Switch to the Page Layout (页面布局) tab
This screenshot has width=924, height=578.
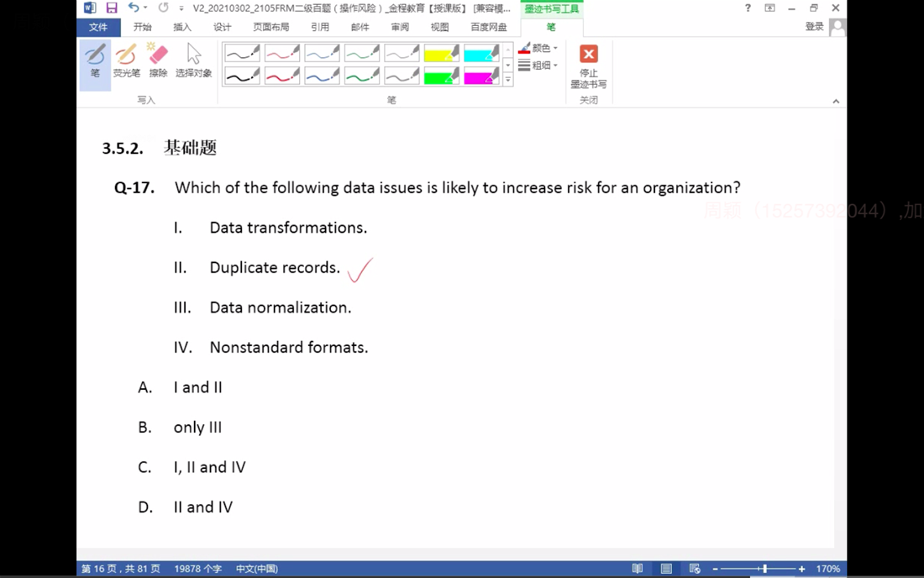tap(271, 27)
